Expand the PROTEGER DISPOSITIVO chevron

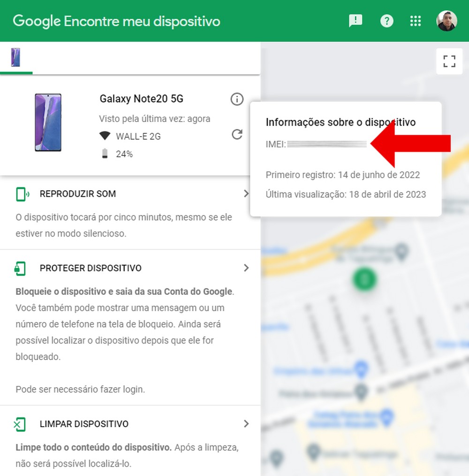tap(246, 268)
